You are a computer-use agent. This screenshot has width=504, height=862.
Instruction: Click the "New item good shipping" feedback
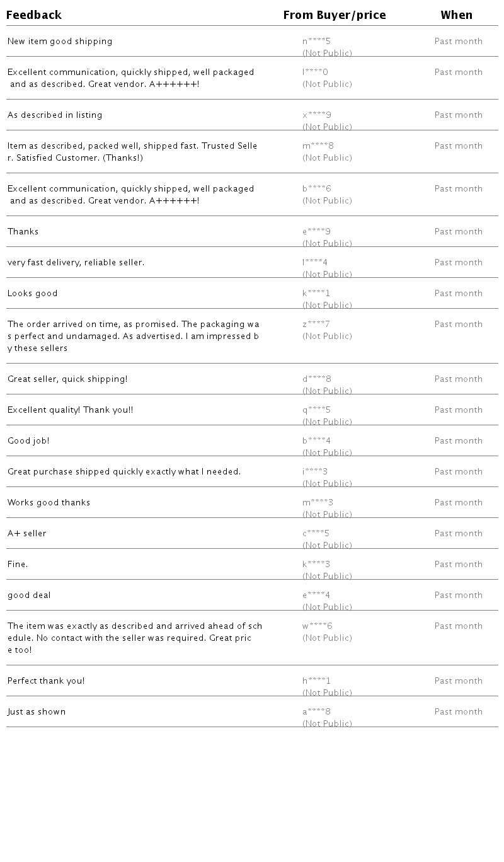coord(60,42)
